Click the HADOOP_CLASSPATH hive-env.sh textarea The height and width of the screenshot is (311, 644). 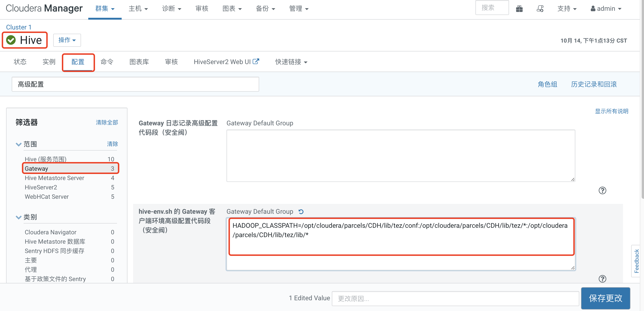click(x=400, y=244)
